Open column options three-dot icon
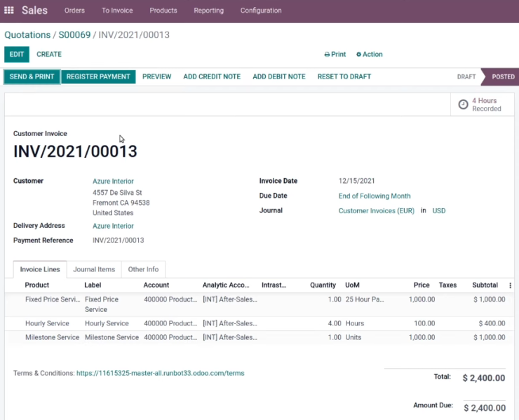 point(510,285)
